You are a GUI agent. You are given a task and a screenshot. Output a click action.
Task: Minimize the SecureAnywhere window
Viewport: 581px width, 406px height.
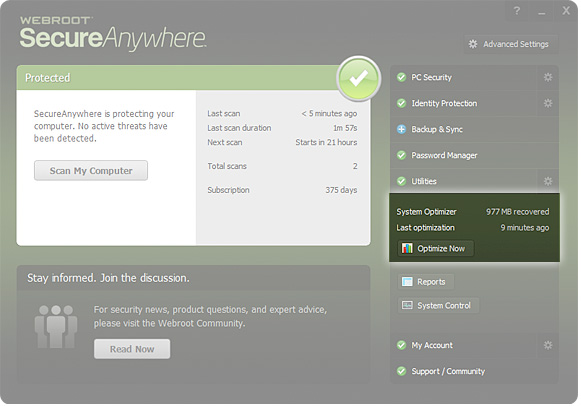click(542, 13)
